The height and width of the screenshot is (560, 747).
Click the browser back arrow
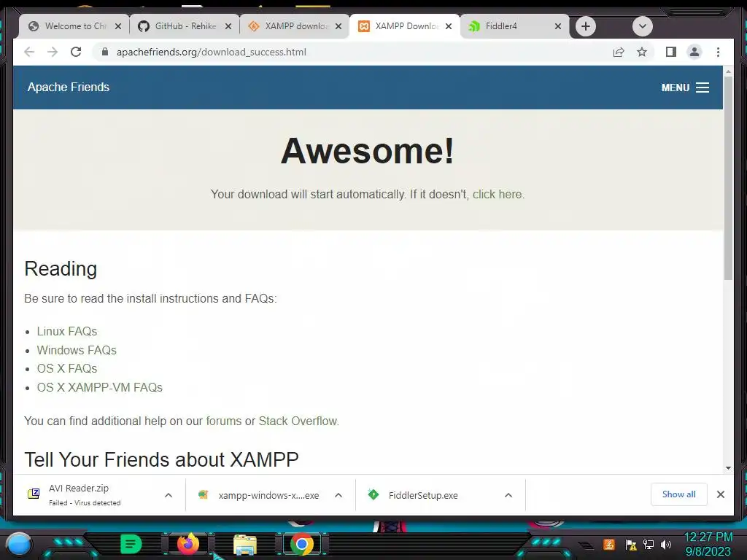(29, 52)
